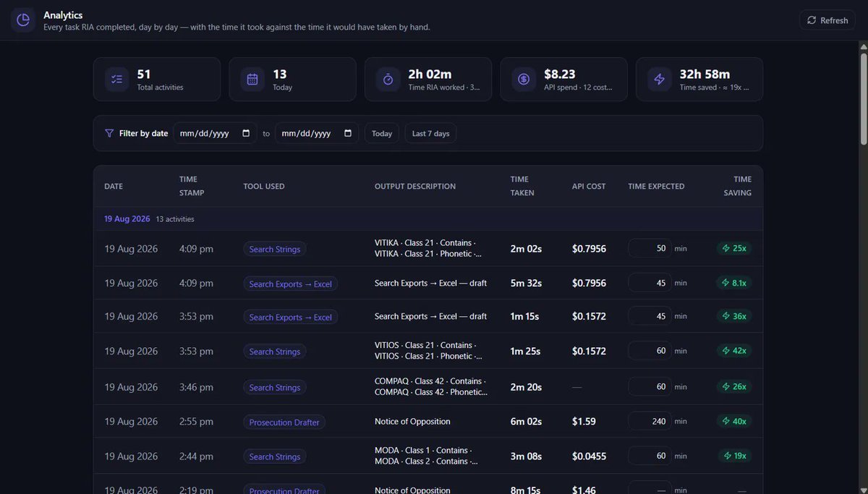868x494 pixels.
Task: Click the 3:46 pm time stamp
Action: pyautogui.click(x=196, y=387)
